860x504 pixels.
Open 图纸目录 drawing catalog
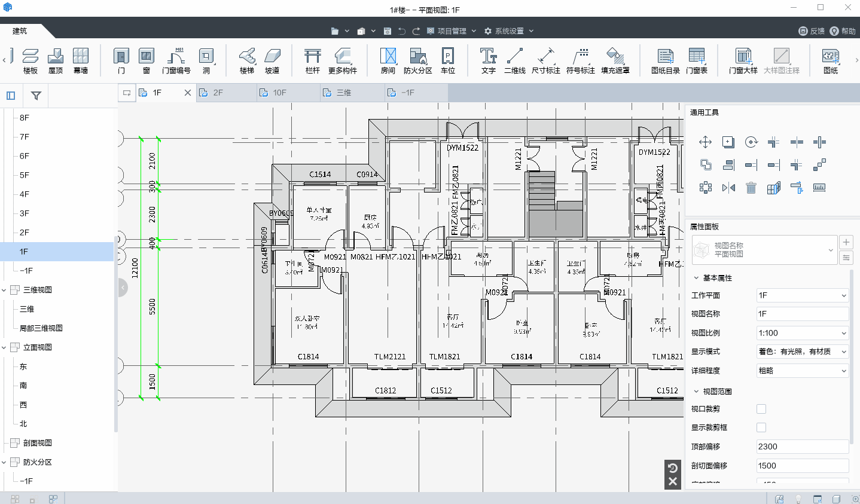[x=666, y=62]
